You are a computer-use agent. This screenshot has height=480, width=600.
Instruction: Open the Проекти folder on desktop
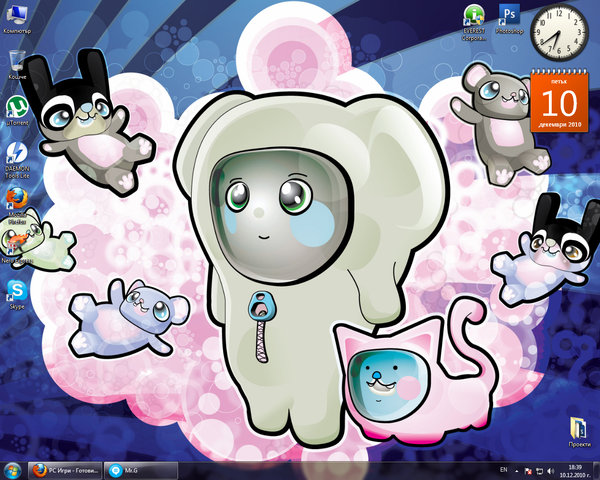click(x=579, y=432)
